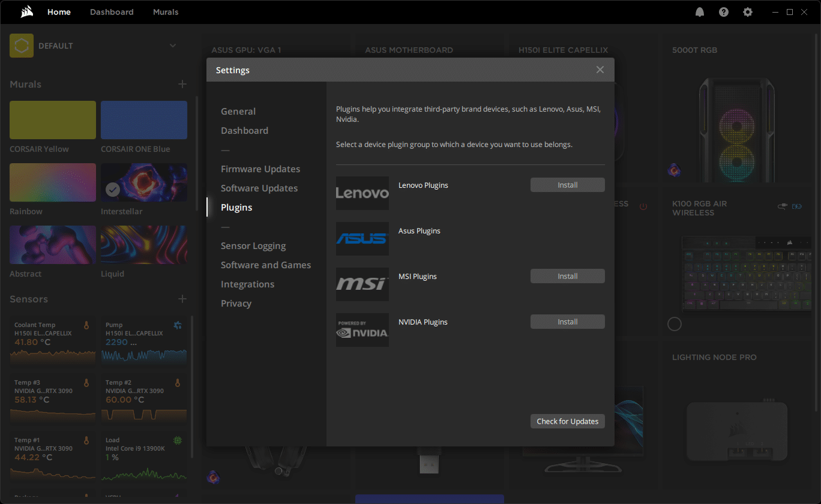Click the Sensors panel scrollbar
The image size is (821, 504).
pyautogui.click(x=192, y=386)
